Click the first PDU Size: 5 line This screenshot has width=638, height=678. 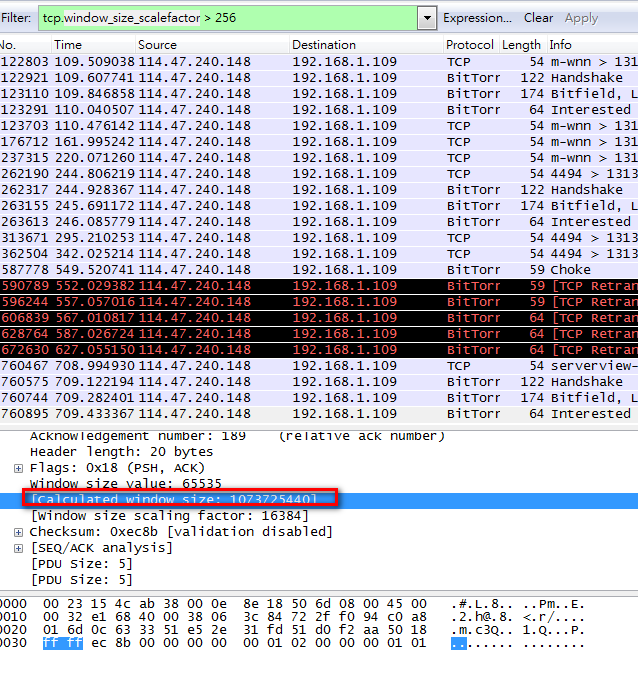(82, 564)
